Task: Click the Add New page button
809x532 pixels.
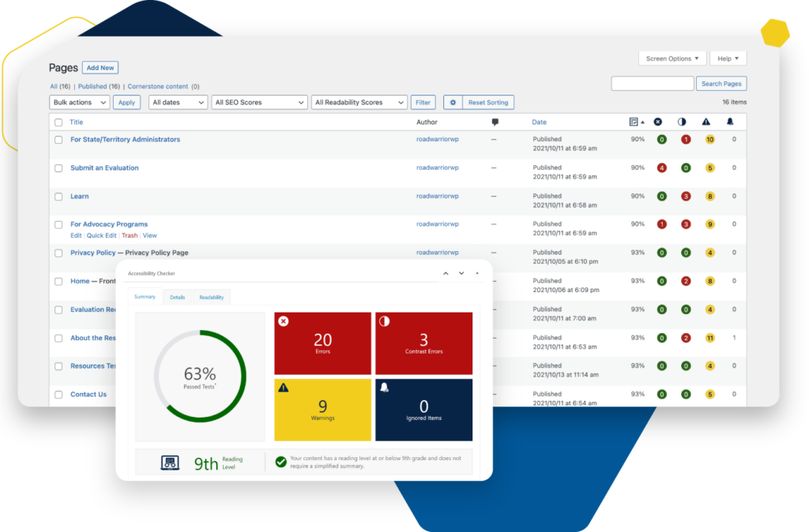Action: [x=100, y=67]
